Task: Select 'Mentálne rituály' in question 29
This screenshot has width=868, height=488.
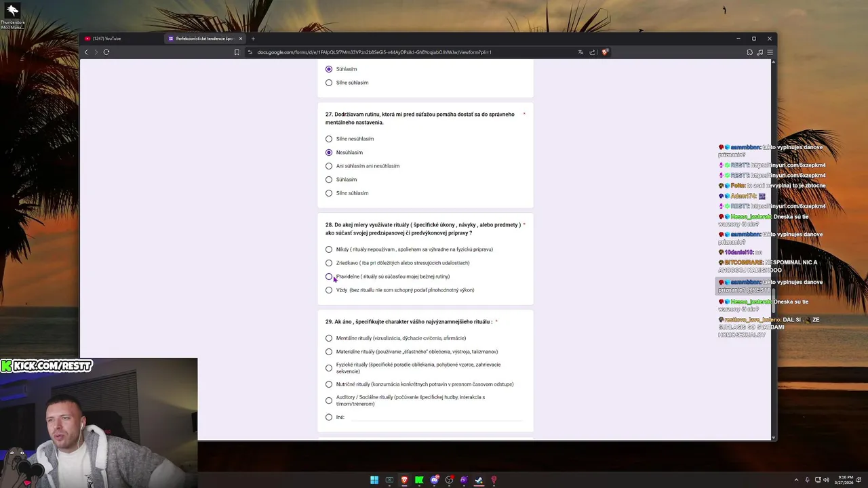Action: tap(329, 338)
